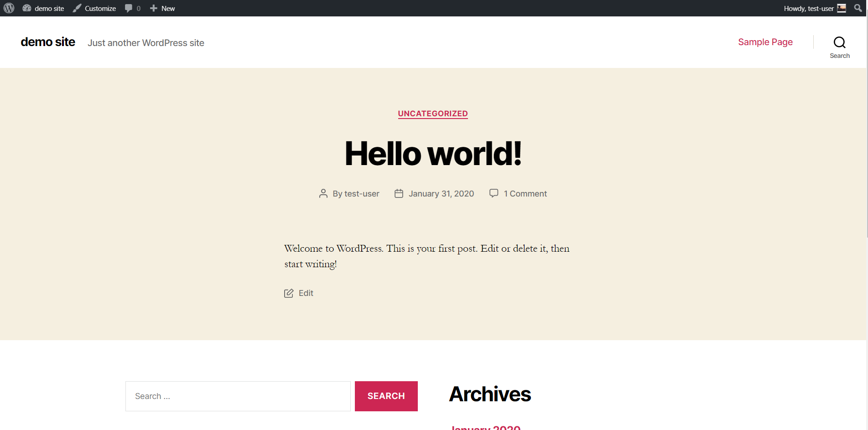Click the calendar icon beside post date
This screenshot has height=430, width=868.
click(399, 194)
